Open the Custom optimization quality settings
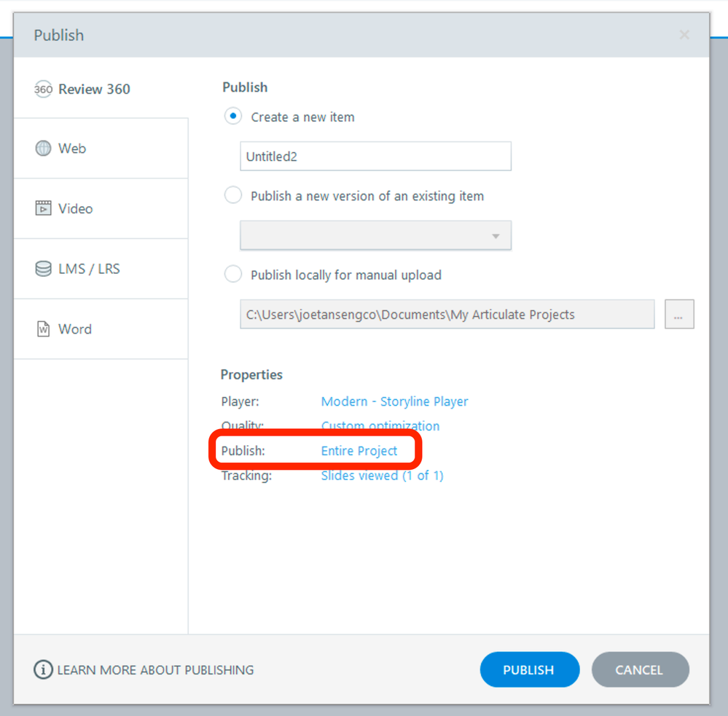The width and height of the screenshot is (728, 716). pos(380,426)
